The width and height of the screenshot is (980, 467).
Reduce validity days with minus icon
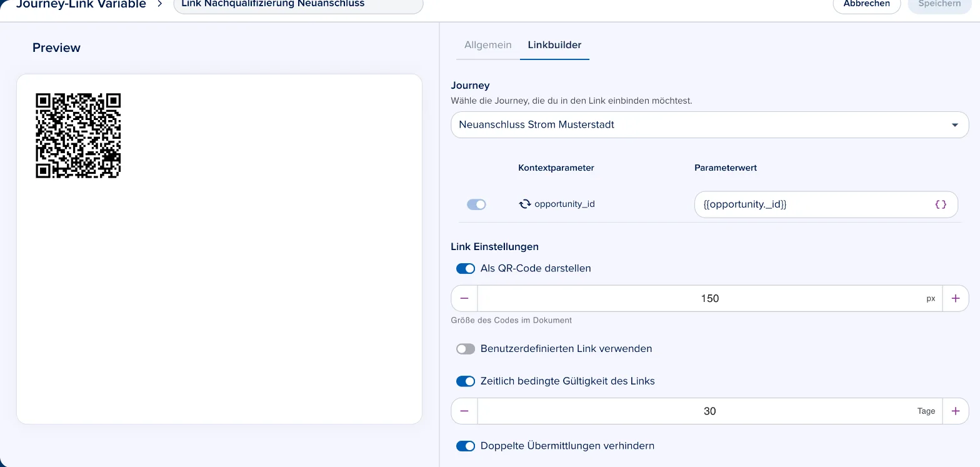[464, 411]
